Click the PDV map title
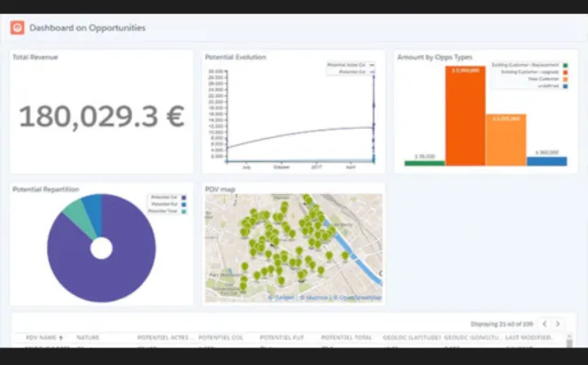The image size is (588, 365). [x=220, y=189]
